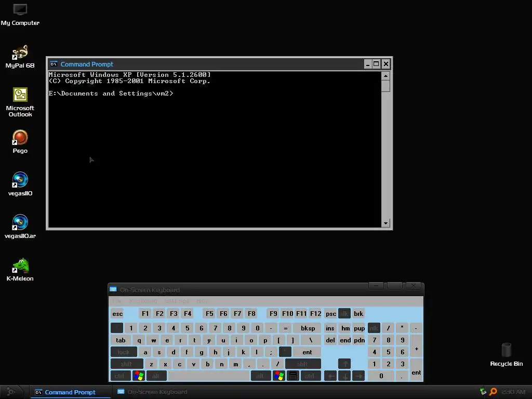This screenshot has height=399, width=532.
Task: Click the ins key
Action: pyautogui.click(x=330, y=328)
